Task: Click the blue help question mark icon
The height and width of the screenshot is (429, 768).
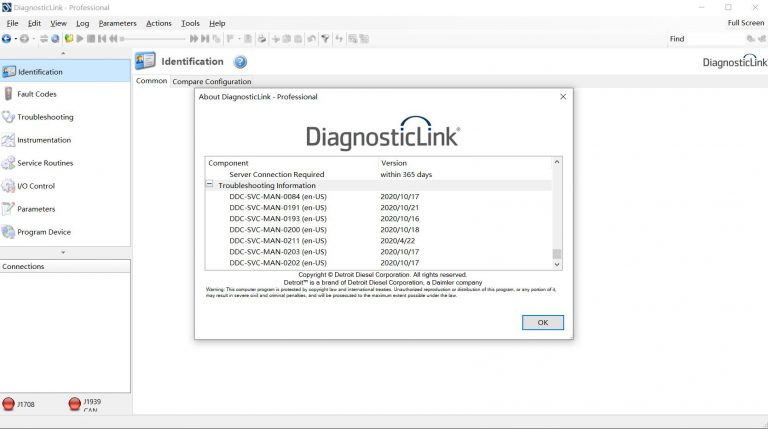Action: click(x=240, y=62)
